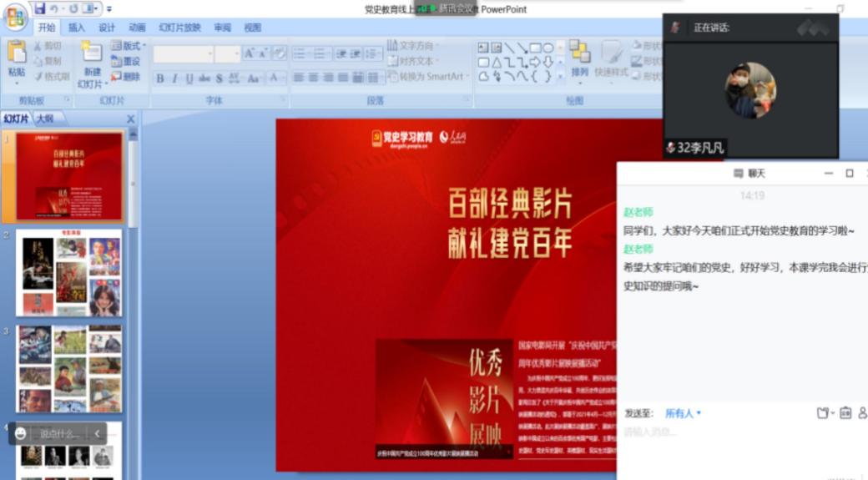868x480 pixels.
Task: Toggle Underline formatting
Action: tap(189, 78)
